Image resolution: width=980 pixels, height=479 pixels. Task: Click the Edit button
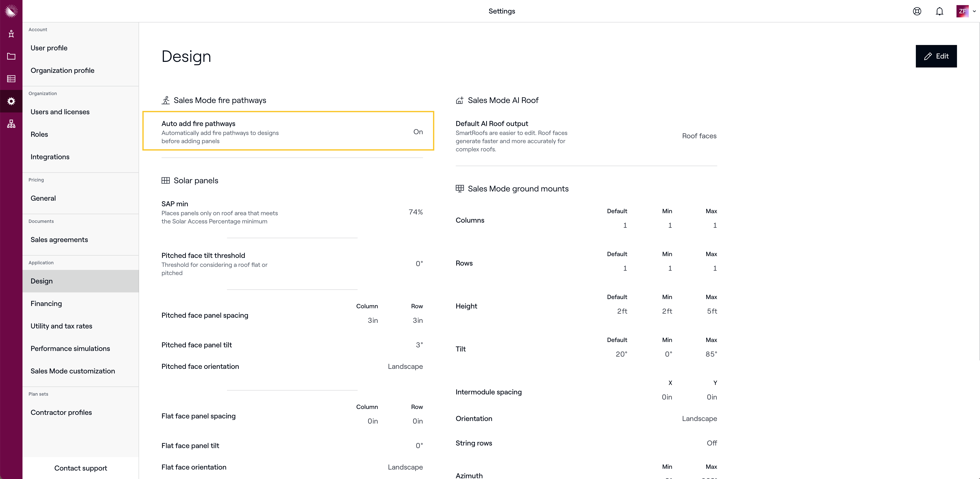coord(936,56)
